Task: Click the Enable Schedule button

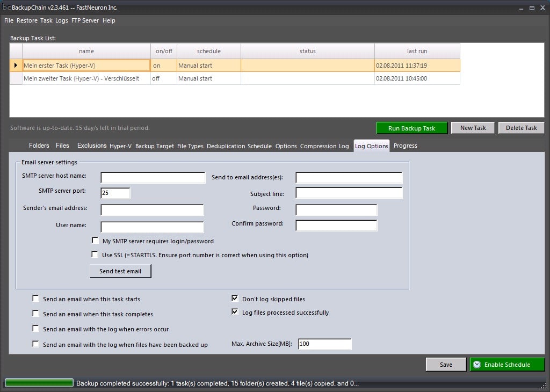Action: pos(507,365)
